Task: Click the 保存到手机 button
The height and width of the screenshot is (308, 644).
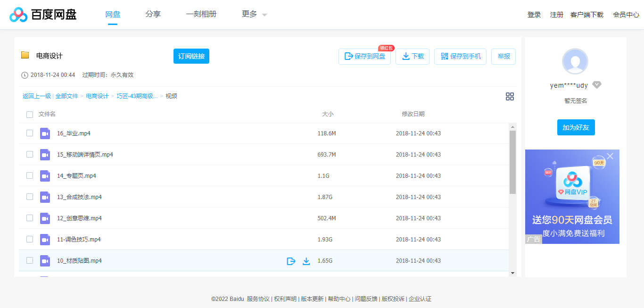Action: tap(460, 57)
